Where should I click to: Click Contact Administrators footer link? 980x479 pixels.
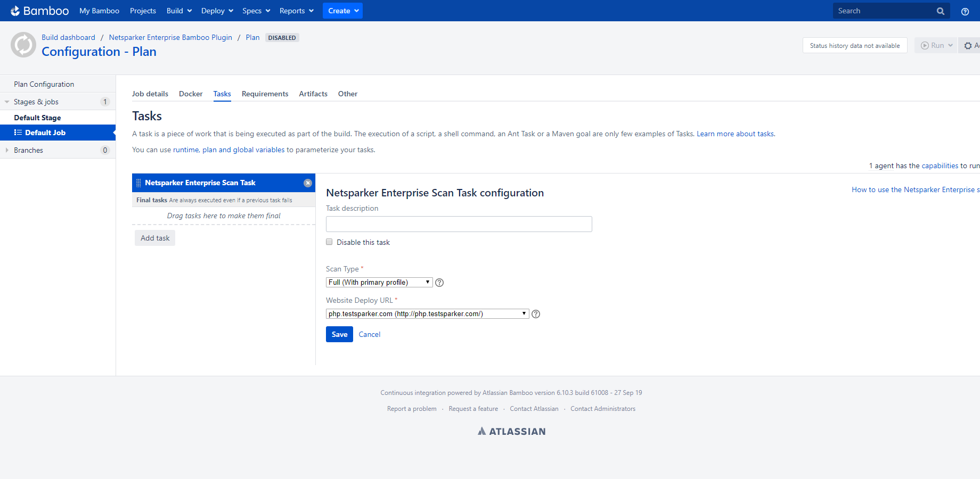point(603,409)
